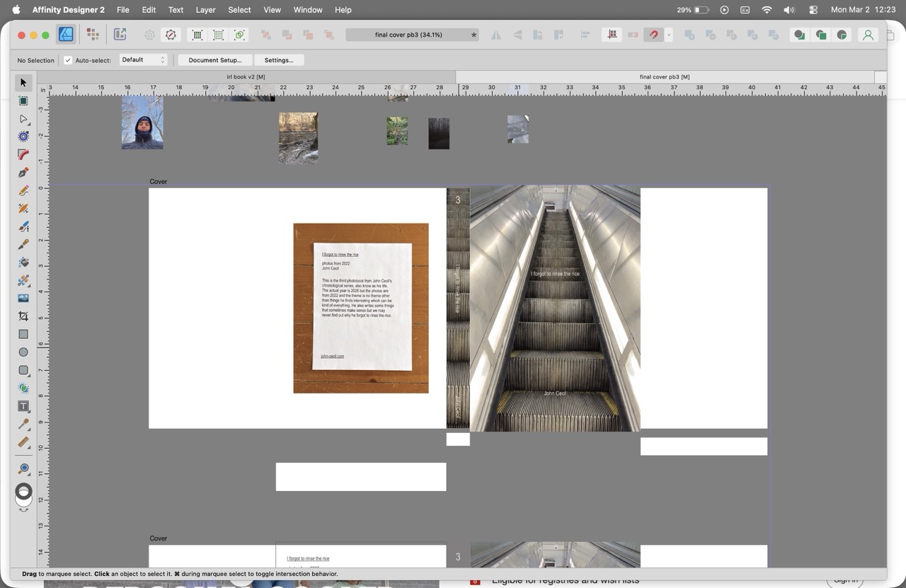Viewport: 906px width, 588px height.
Task: Pick the Zoom tool in the toolbox
Action: 23,468
